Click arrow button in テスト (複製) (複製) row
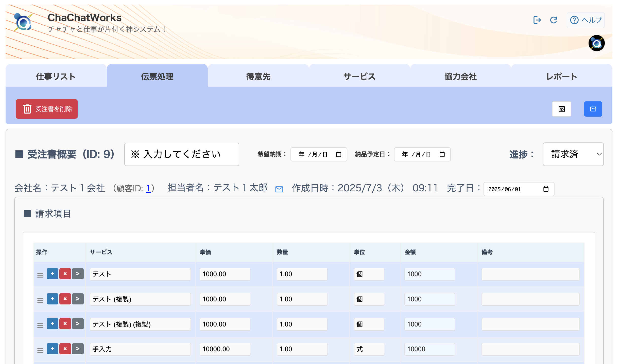The image size is (619, 364). click(x=78, y=324)
